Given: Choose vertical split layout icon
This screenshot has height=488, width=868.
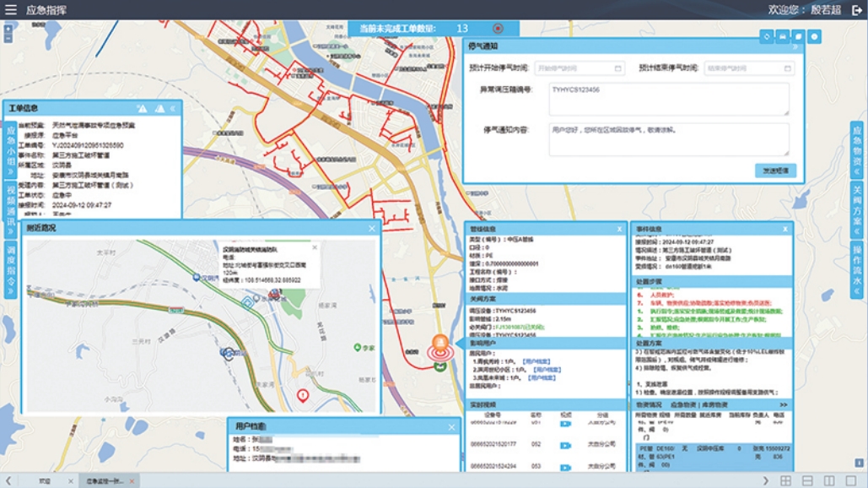Looking at the screenshot, I should point(829,480).
